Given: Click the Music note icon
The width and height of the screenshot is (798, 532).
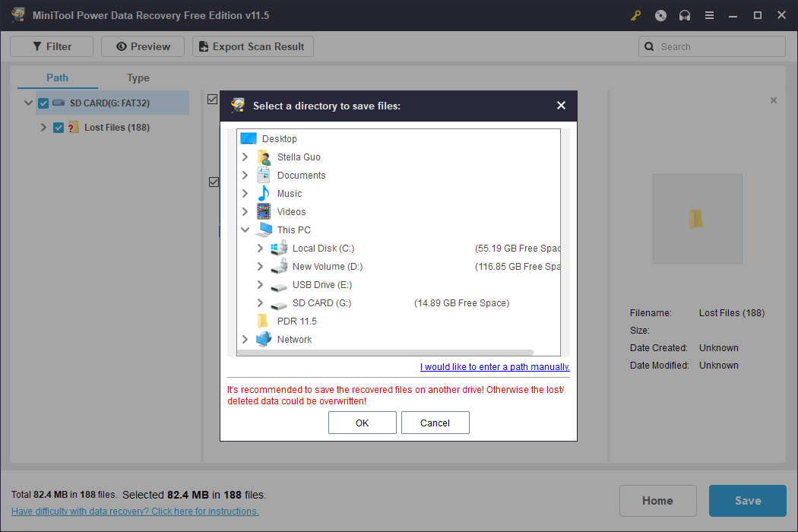Looking at the screenshot, I should pyautogui.click(x=264, y=194).
